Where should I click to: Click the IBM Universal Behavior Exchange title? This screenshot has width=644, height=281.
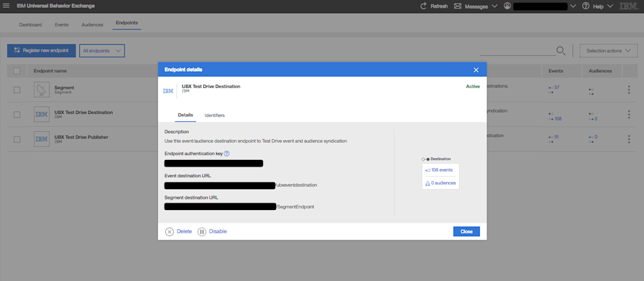pos(56,6)
